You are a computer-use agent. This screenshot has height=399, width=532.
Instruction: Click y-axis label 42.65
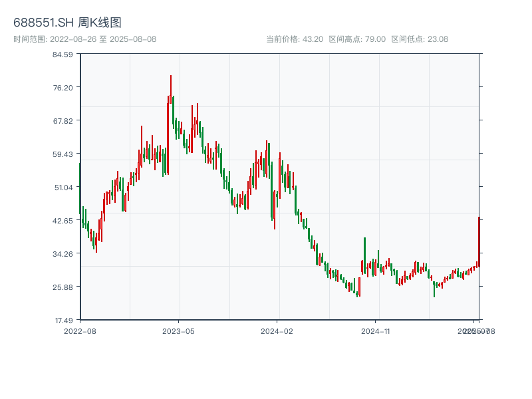[x=63, y=221]
